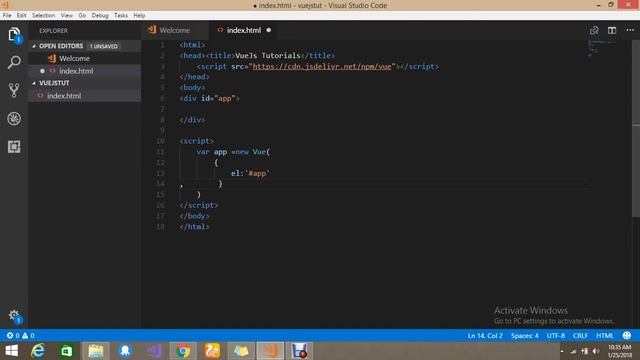640x360 pixels.
Task: Change file encoding UTF-8
Action: 556,336
